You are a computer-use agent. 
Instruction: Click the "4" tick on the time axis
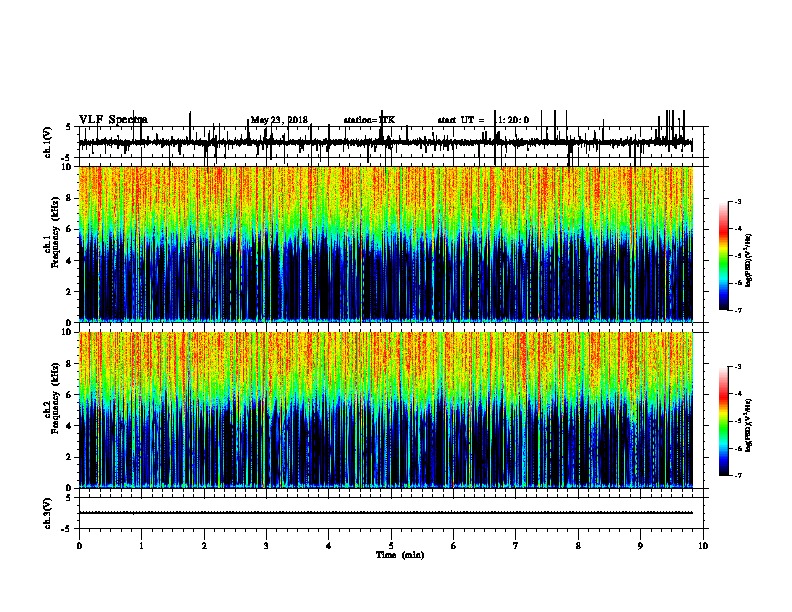[329, 546]
